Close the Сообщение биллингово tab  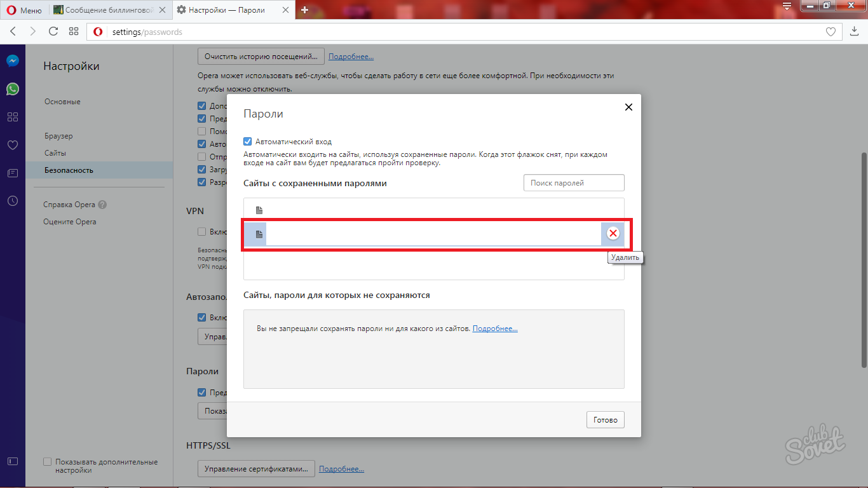click(x=161, y=10)
